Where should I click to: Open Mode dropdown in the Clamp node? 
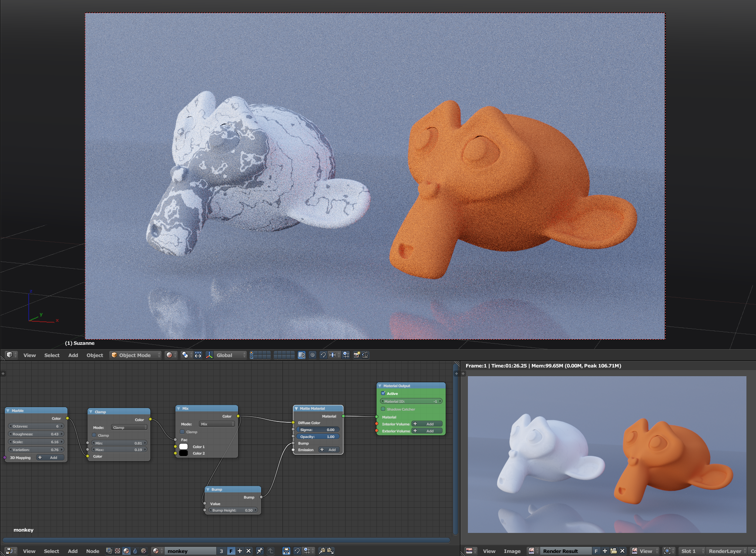pyautogui.click(x=129, y=428)
